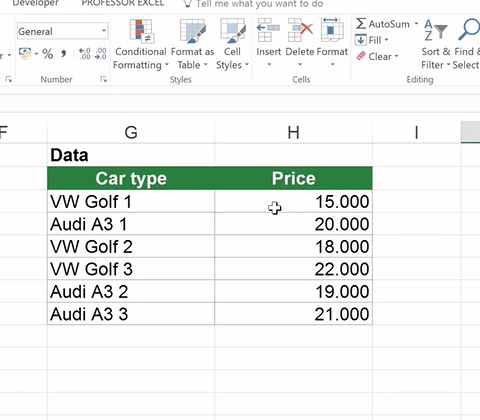Select the Audi A3 2 cell
The width and height of the screenshot is (480, 420).
(131, 292)
